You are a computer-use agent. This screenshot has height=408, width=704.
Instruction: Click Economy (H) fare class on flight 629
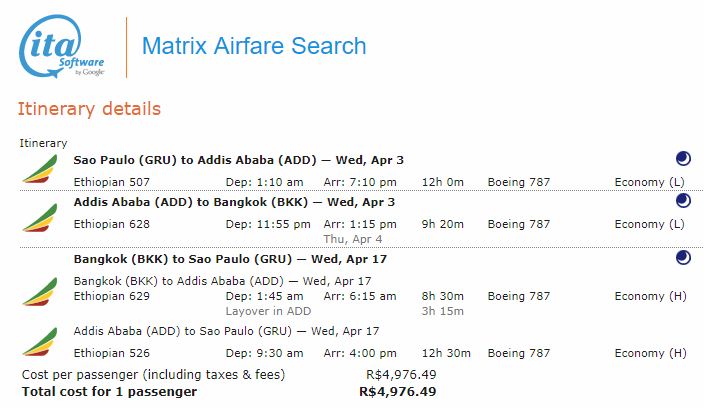click(x=650, y=296)
